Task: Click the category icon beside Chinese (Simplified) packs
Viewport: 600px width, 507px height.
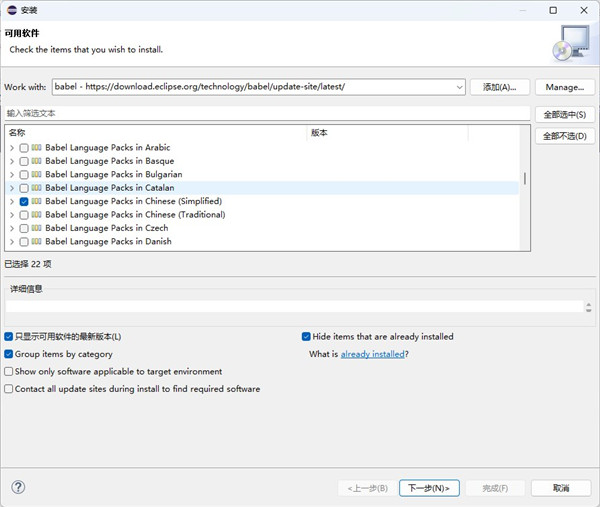Action: click(x=36, y=201)
